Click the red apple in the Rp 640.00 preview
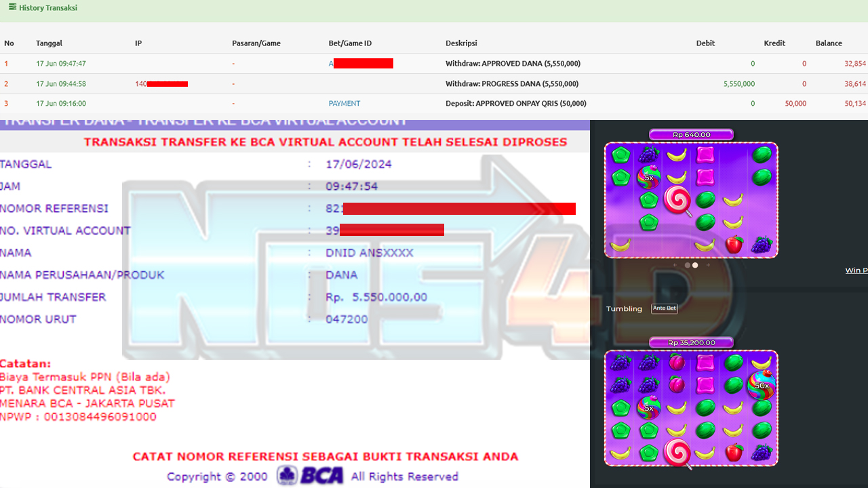 [734, 244]
